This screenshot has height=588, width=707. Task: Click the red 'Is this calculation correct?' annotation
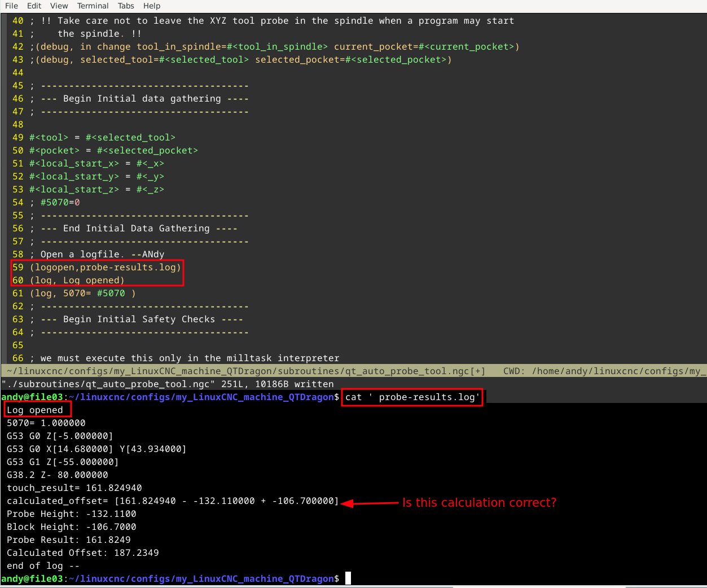click(x=479, y=503)
